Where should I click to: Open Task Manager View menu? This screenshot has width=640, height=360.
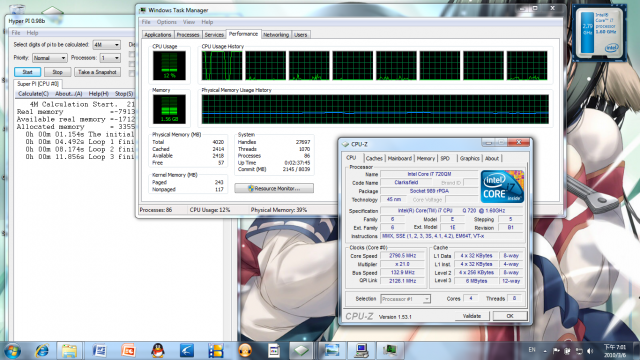[x=189, y=22]
